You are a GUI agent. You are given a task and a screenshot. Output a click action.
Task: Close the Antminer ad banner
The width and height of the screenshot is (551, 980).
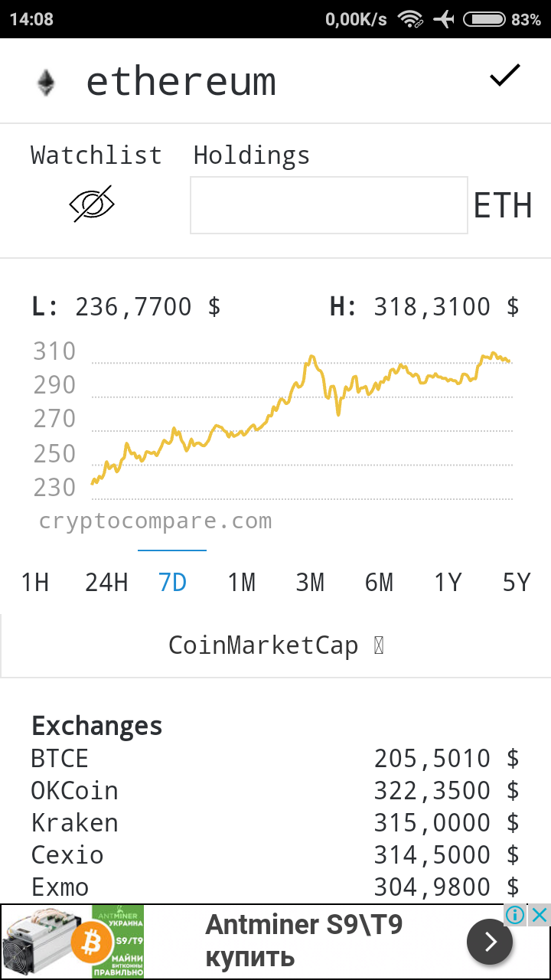[x=539, y=915]
